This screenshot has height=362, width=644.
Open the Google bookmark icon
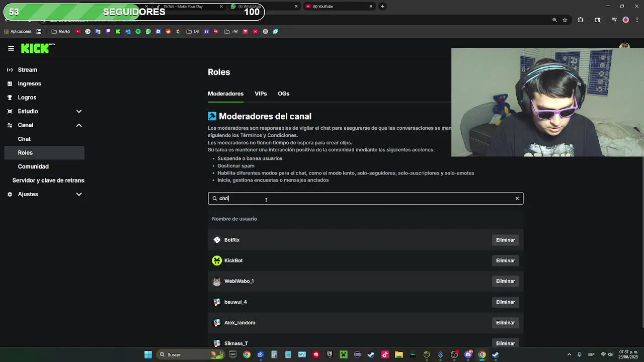coord(88,31)
